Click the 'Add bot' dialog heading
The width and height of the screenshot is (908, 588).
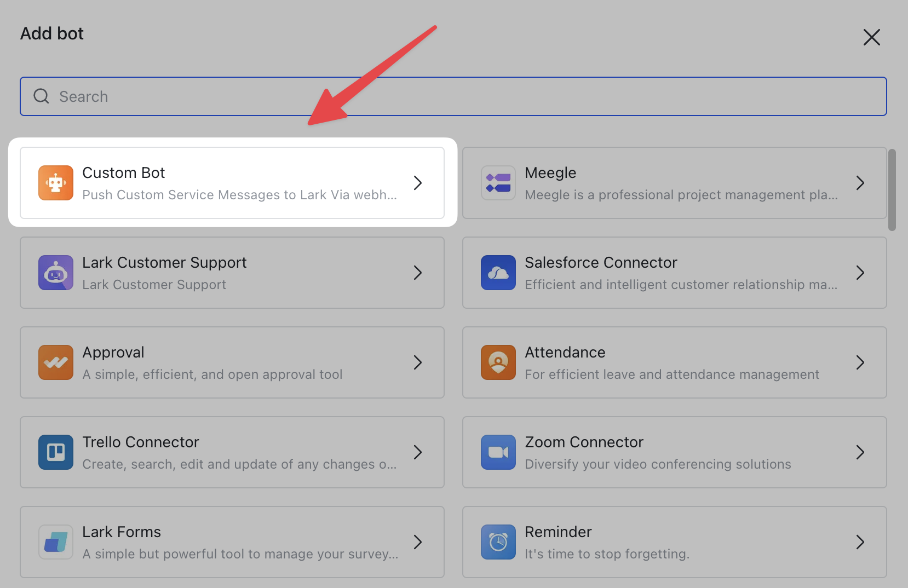pos(52,33)
